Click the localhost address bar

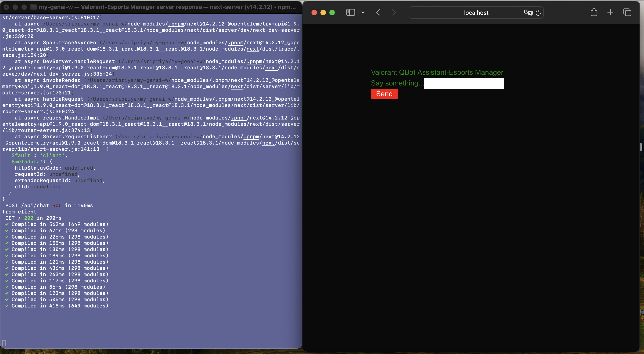point(476,13)
